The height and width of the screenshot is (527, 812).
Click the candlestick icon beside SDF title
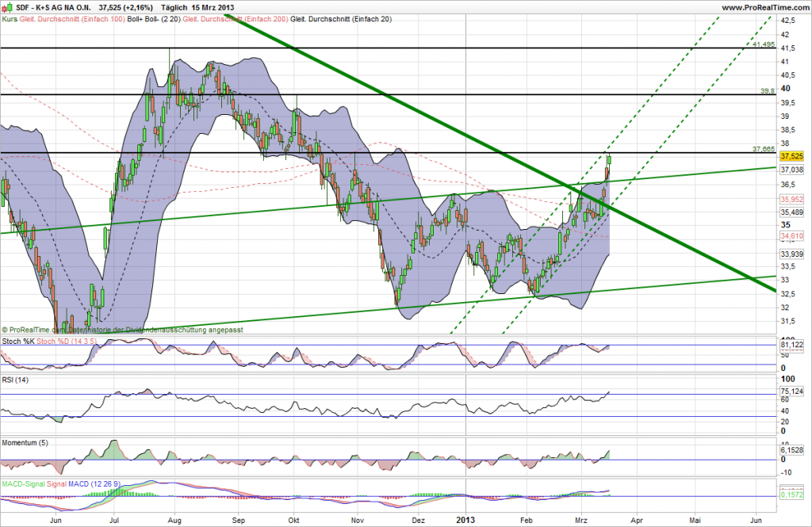[7, 6]
